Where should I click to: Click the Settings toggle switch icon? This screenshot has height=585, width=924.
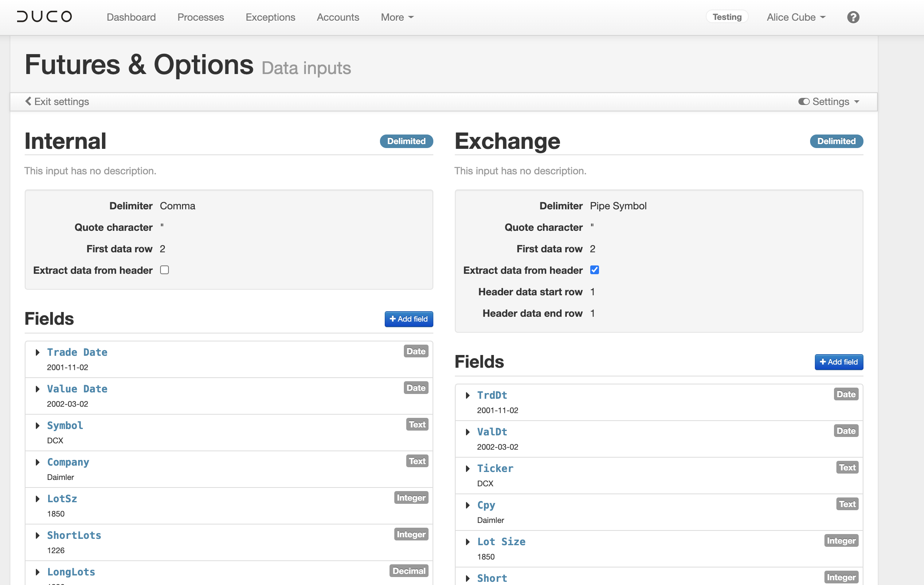click(x=803, y=101)
